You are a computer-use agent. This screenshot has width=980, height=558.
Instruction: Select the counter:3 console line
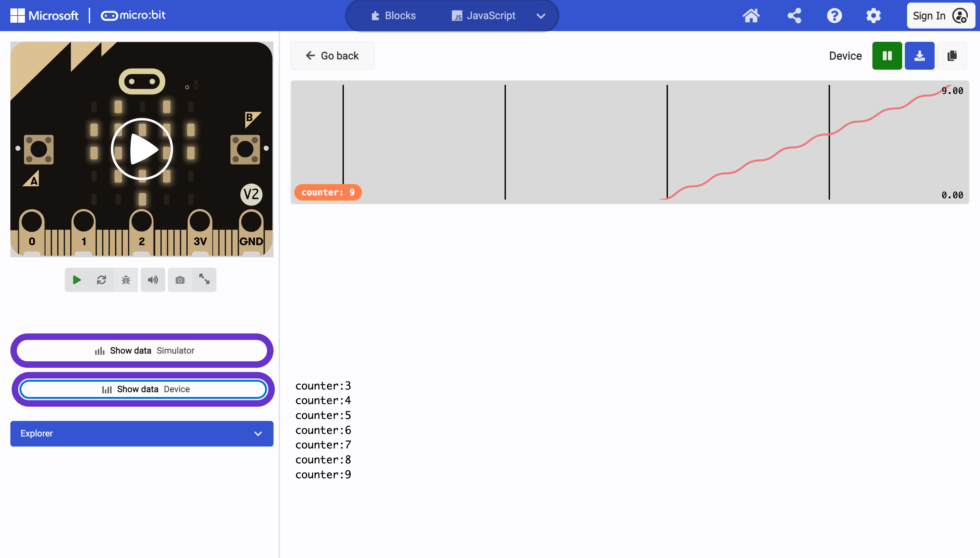(x=323, y=386)
